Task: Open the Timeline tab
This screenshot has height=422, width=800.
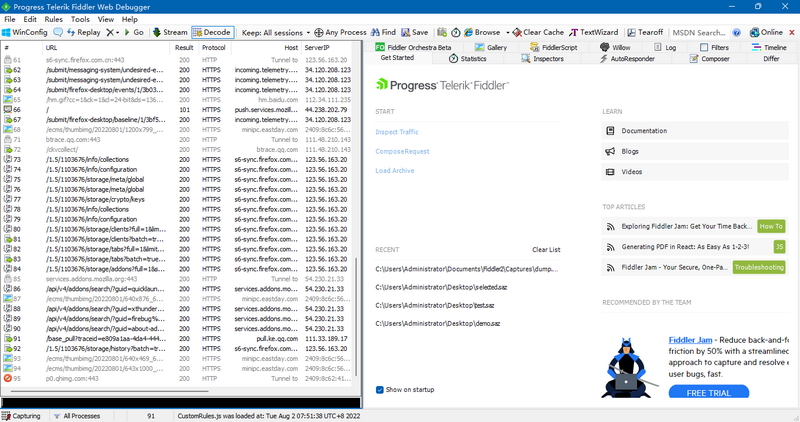Action: tap(769, 47)
